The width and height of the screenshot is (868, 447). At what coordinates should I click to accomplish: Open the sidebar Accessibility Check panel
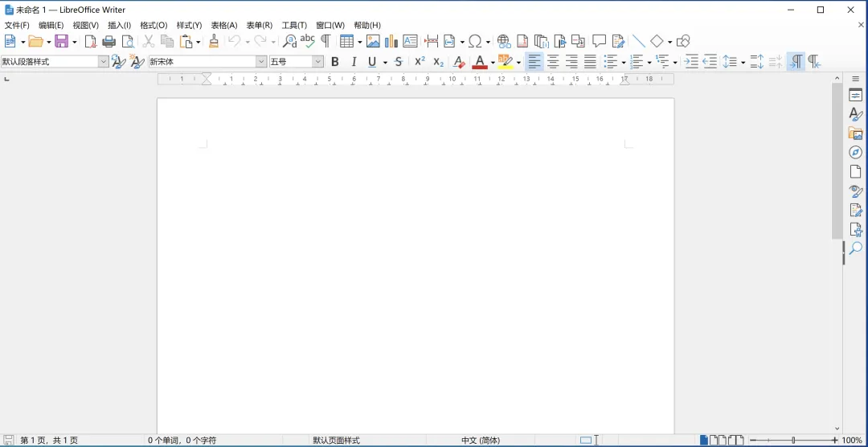(855, 229)
